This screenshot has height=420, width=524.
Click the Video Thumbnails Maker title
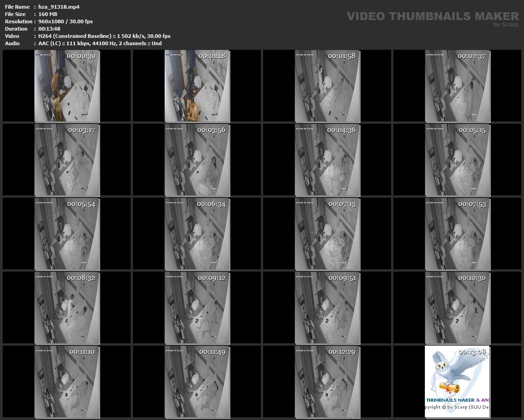tap(432, 16)
